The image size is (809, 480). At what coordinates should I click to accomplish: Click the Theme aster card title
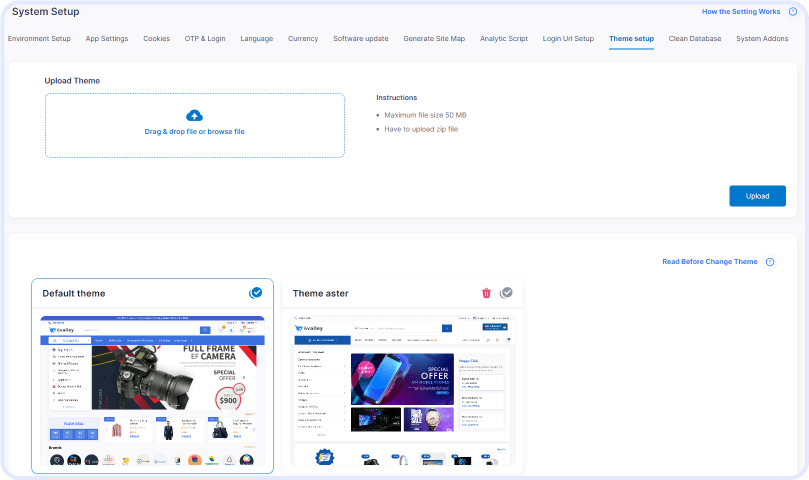point(320,293)
